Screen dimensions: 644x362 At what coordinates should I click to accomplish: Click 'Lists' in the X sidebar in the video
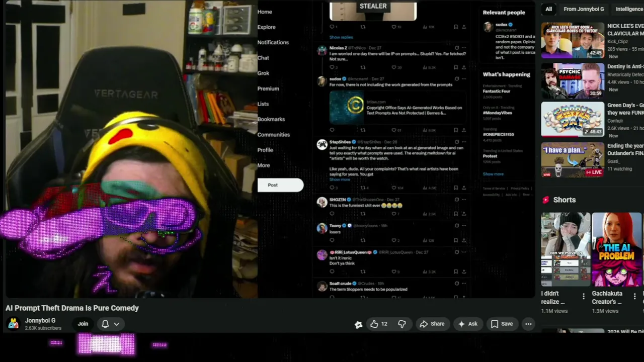pyautogui.click(x=263, y=104)
